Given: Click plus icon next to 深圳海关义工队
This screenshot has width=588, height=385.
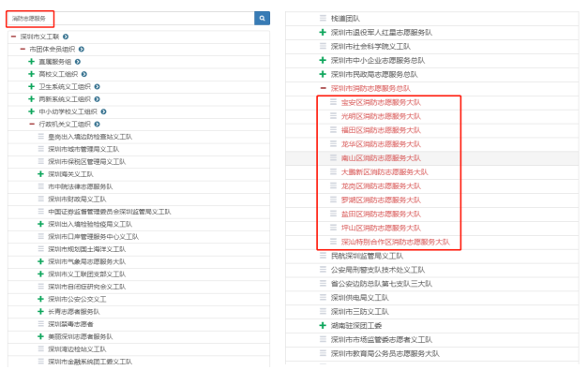Looking at the screenshot, I should pos(41,174).
